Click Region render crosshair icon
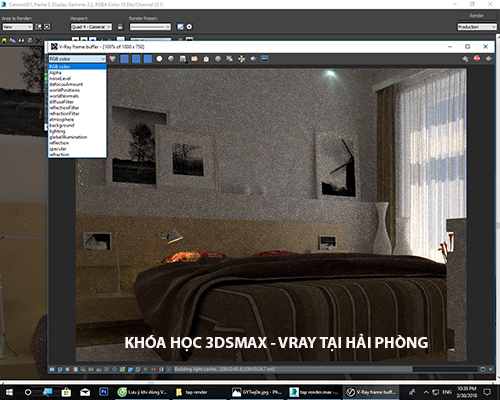 [x=241, y=59]
